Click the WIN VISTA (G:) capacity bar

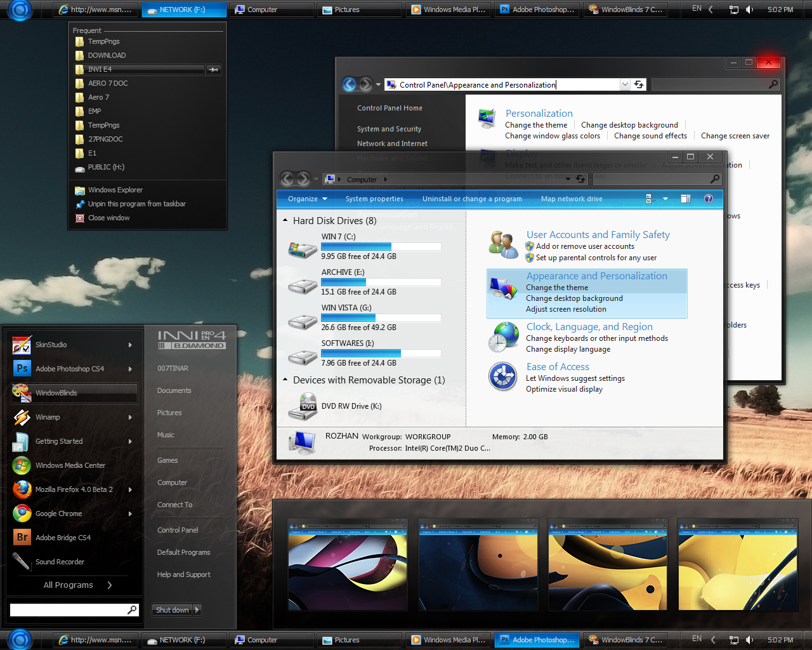[381, 318]
